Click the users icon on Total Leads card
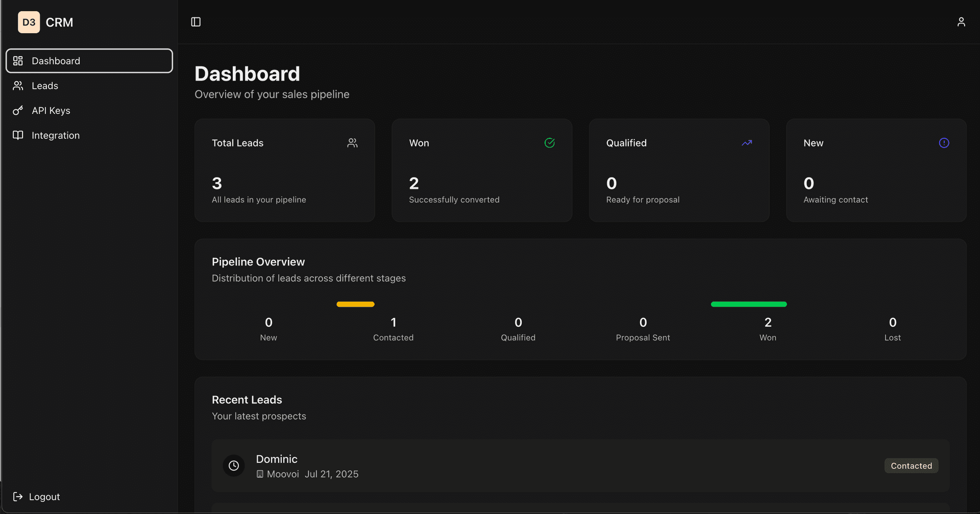 pos(352,143)
